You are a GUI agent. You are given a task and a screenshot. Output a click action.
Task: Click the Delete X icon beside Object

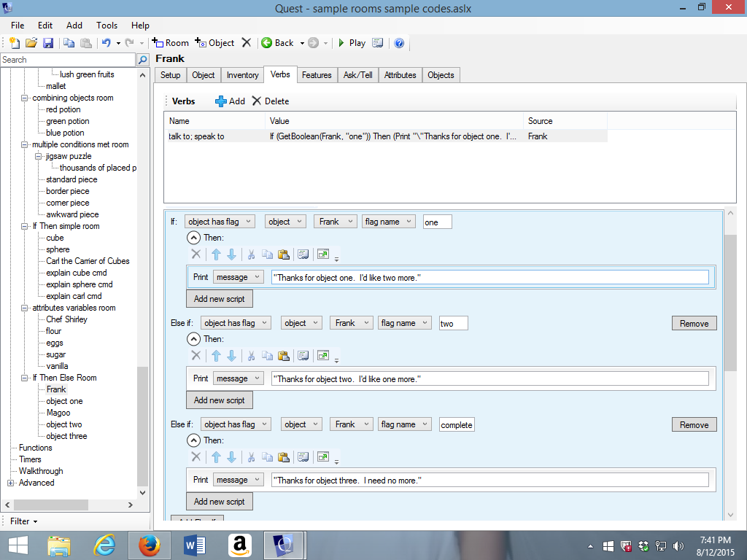pyautogui.click(x=247, y=43)
